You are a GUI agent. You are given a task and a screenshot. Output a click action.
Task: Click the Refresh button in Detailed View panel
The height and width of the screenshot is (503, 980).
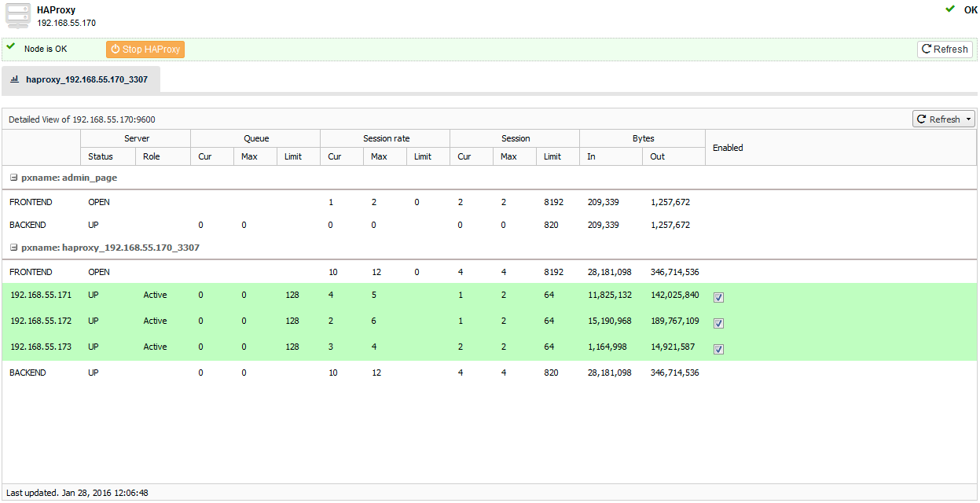click(x=940, y=119)
